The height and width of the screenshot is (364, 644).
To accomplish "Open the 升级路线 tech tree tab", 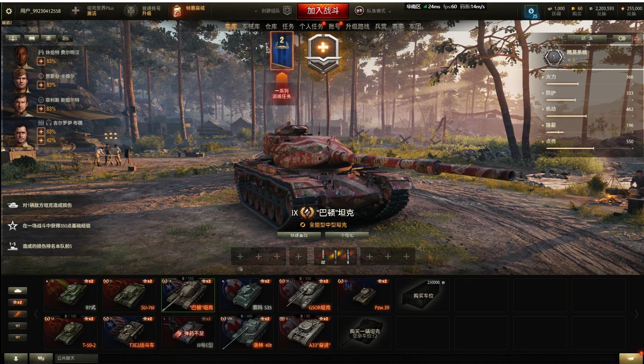I will pos(357,26).
